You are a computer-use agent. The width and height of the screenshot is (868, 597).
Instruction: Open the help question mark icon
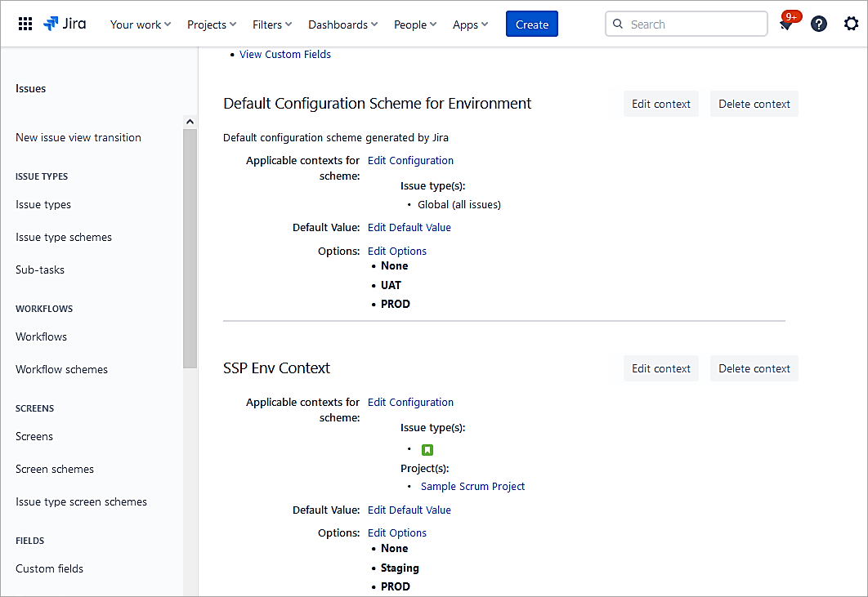coord(818,24)
